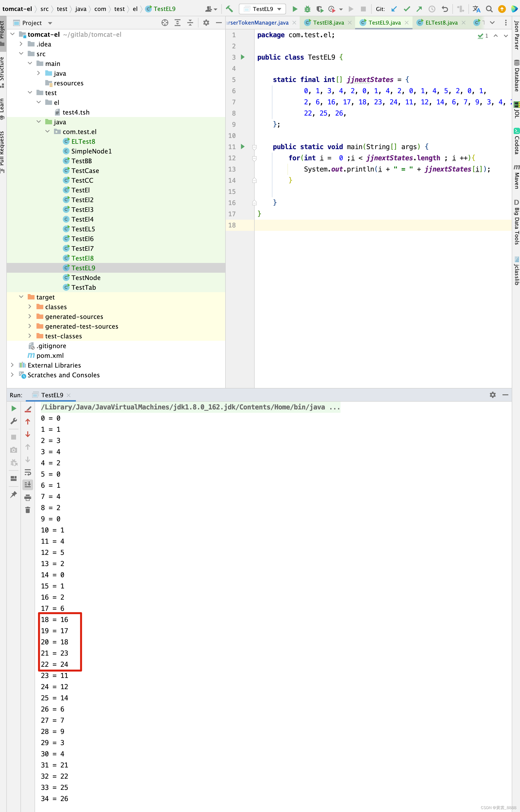Jump to next highlighted problem arrow
Image resolution: width=520 pixels, height=812 pixels.
tap(505, 36)
